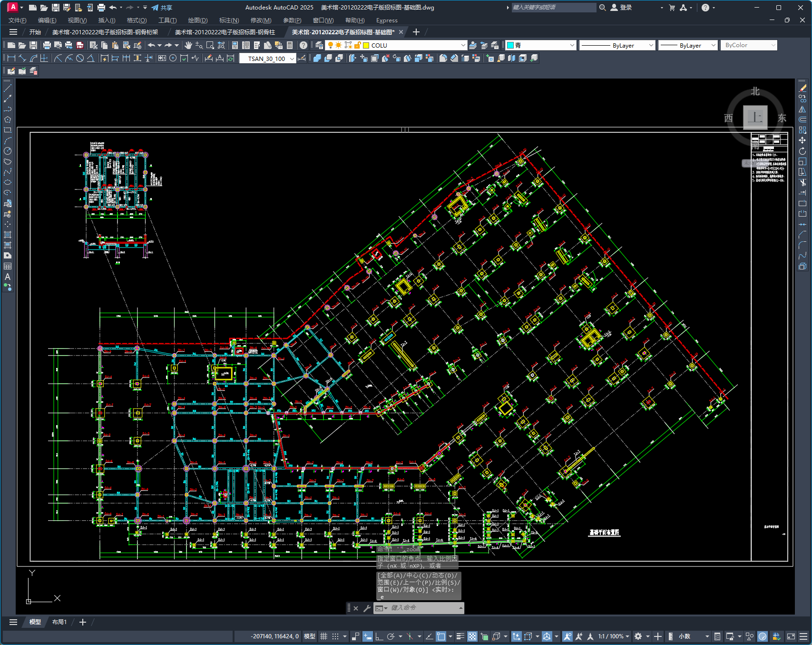Screen dimensions: 812x645
Task: Expand the TSAN_30_100 dimension style dropdown
Action: (x=292, y=59)
